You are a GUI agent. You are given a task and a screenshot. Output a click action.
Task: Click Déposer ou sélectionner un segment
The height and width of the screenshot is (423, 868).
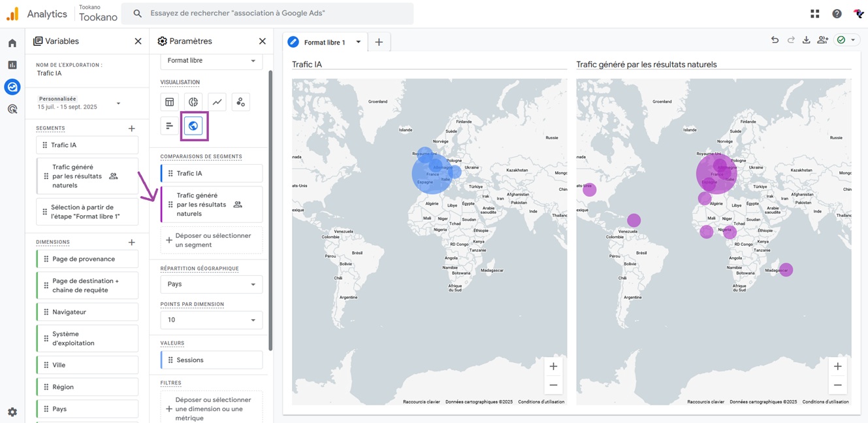coord(211,240)
